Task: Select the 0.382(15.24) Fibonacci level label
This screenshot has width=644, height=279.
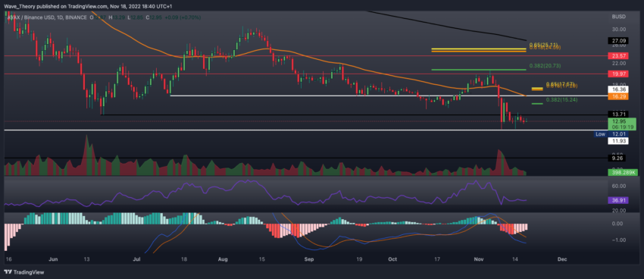Action: tap(558, 100)
